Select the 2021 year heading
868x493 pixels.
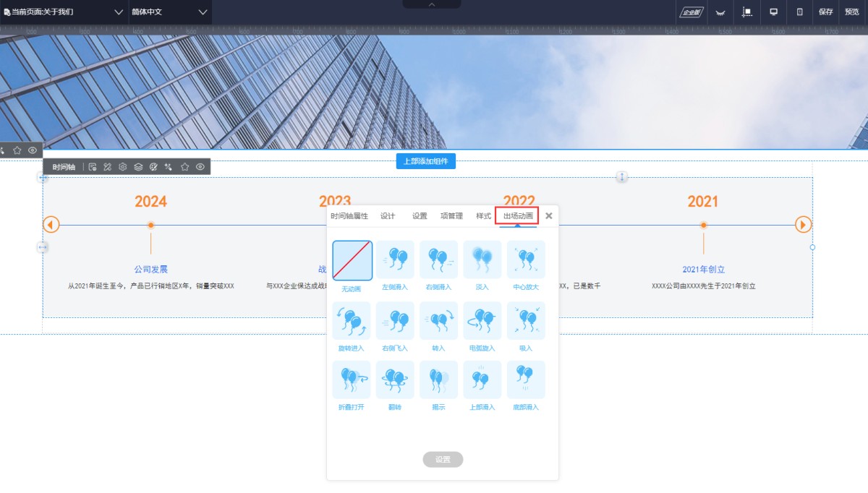[703, 202]
